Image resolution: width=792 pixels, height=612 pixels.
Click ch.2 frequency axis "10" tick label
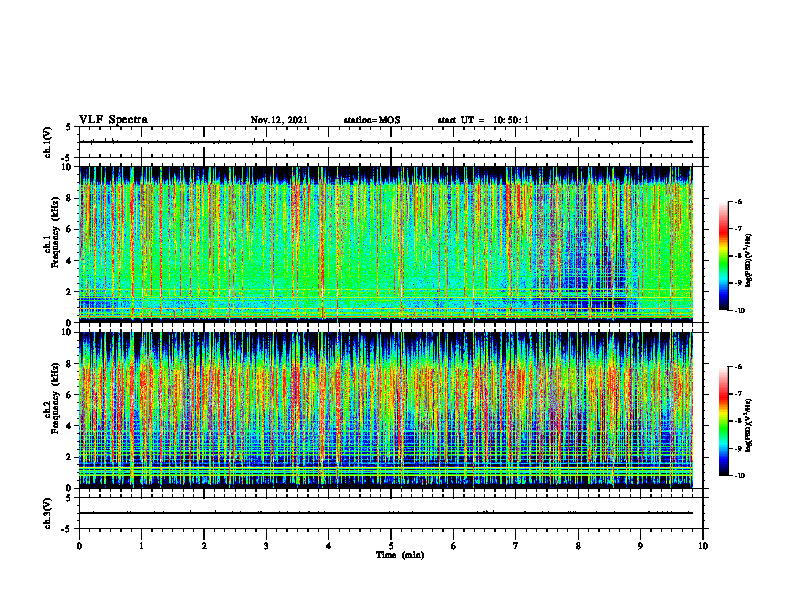click(67, 332)
